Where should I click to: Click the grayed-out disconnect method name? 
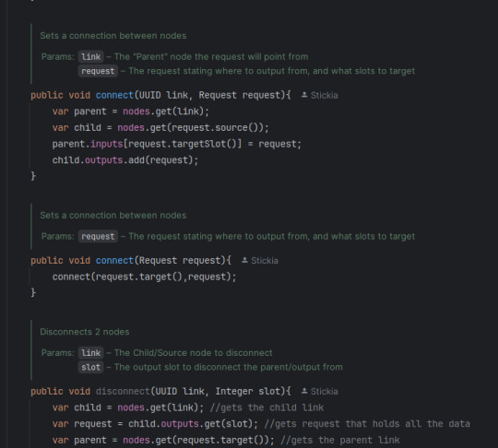(123, 392)
